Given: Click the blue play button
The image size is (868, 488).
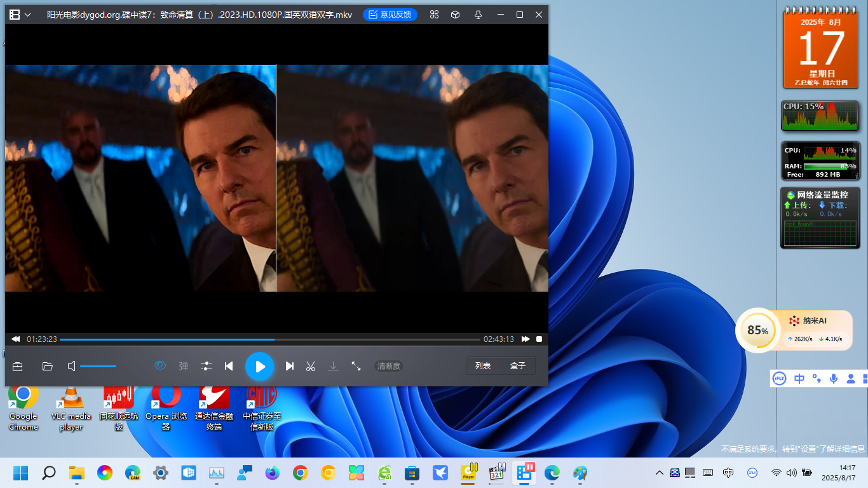Looking at the screenshot, I should click(259, 366).
